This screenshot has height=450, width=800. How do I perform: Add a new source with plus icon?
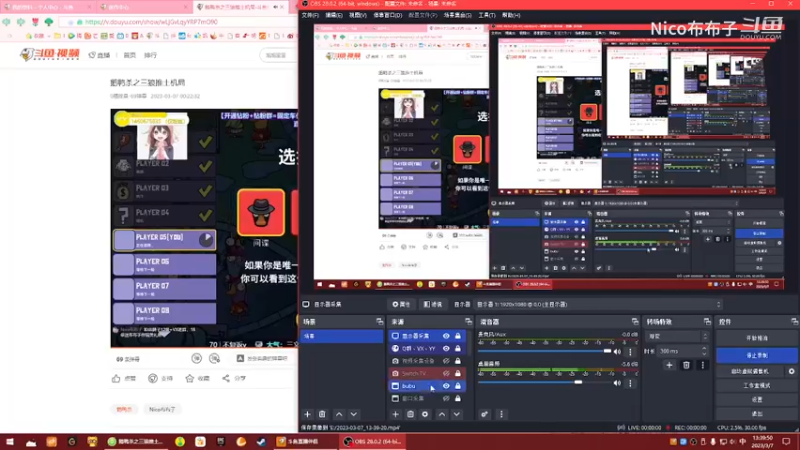(x=395, y=414)
